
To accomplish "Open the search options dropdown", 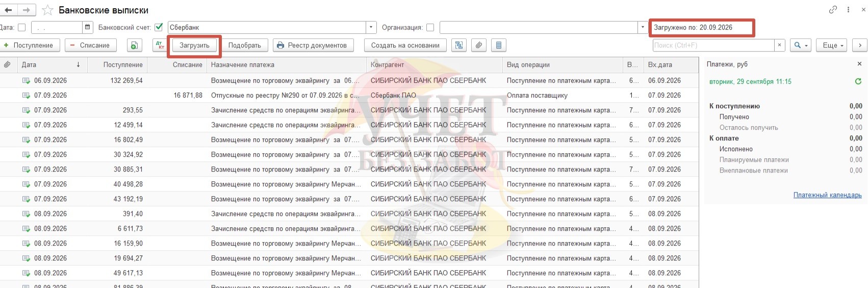I will pyautogui.click(x=800, y=45).
